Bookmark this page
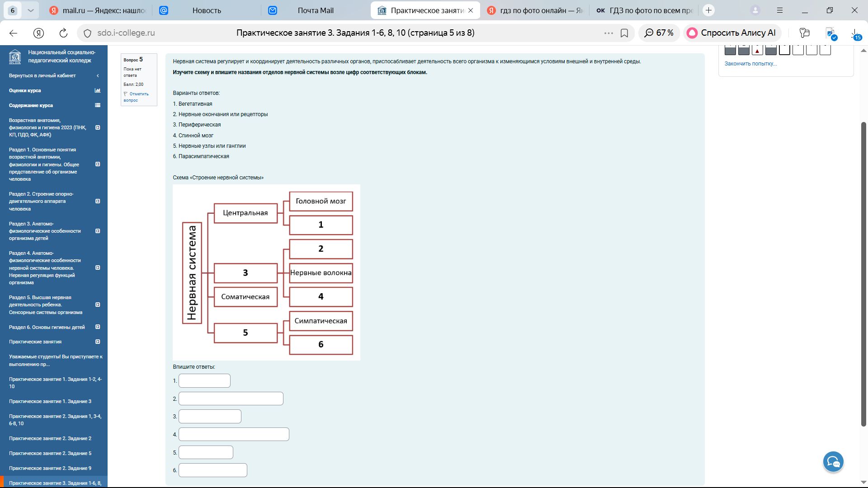The height and width of the screenshot is (488, 868). tap(624, 33)
